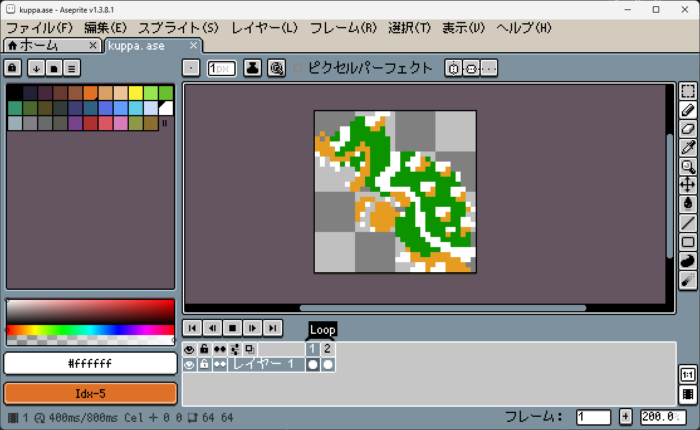Select the Eraser tool
700x430 pixels.
click(x=688, y=129)
